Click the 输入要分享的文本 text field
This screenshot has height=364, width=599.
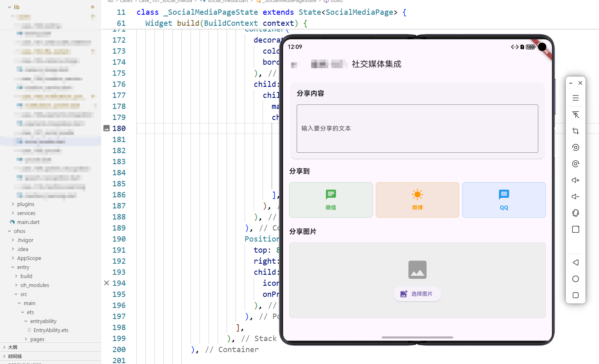tap(417, 128)
